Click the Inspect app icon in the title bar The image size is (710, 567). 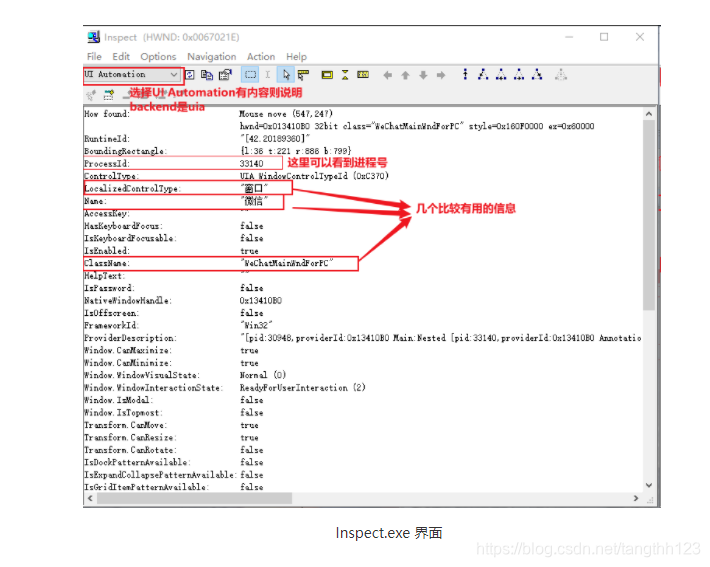point(94,37)
